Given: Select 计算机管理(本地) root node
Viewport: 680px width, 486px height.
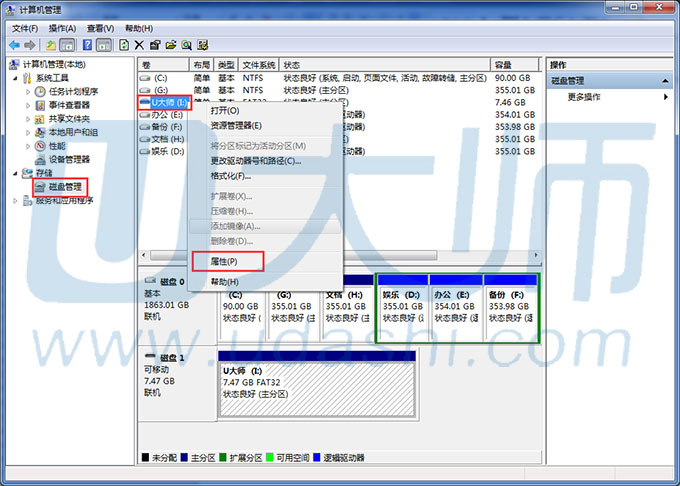Looking at the screenshot, I should tap(54, 65).
